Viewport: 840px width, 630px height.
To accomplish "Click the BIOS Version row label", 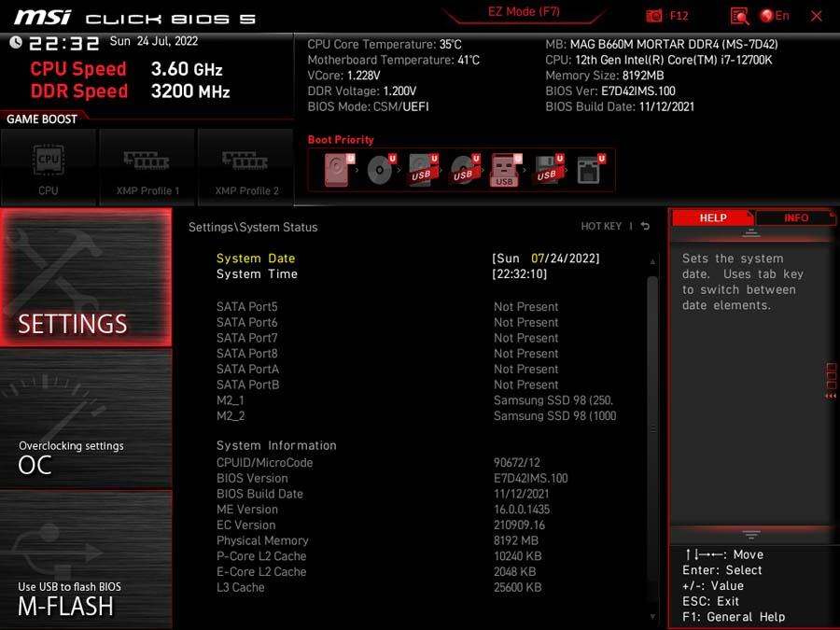I will pos(252,478).
